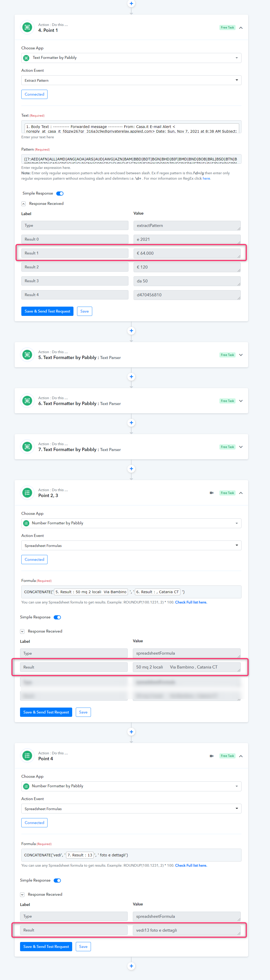Click the plus icon below Point 4 step
This screenshot has height=980, width=270.
(131, 966)
